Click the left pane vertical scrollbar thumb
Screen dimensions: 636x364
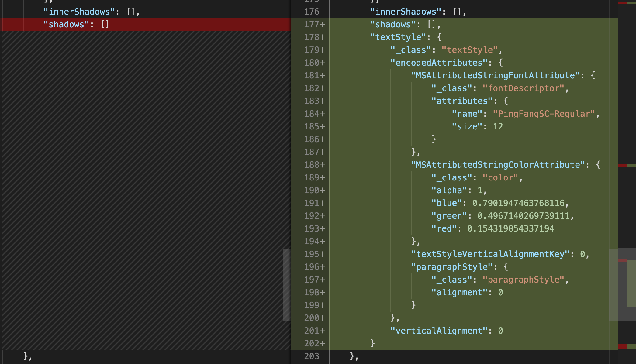click(286, 284)
